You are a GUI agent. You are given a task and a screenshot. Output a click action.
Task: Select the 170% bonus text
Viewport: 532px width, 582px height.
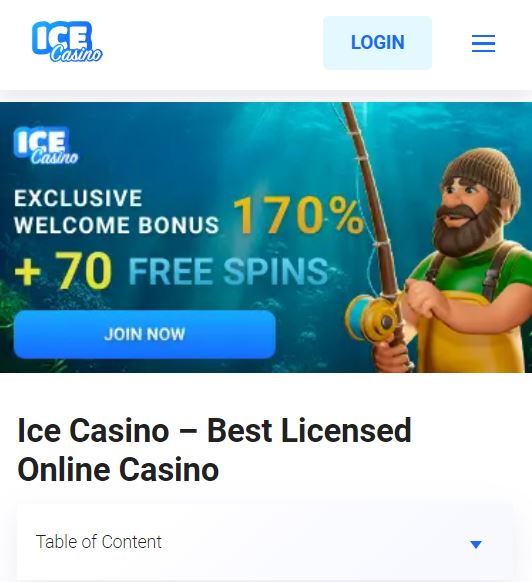[x=298, y=216]
